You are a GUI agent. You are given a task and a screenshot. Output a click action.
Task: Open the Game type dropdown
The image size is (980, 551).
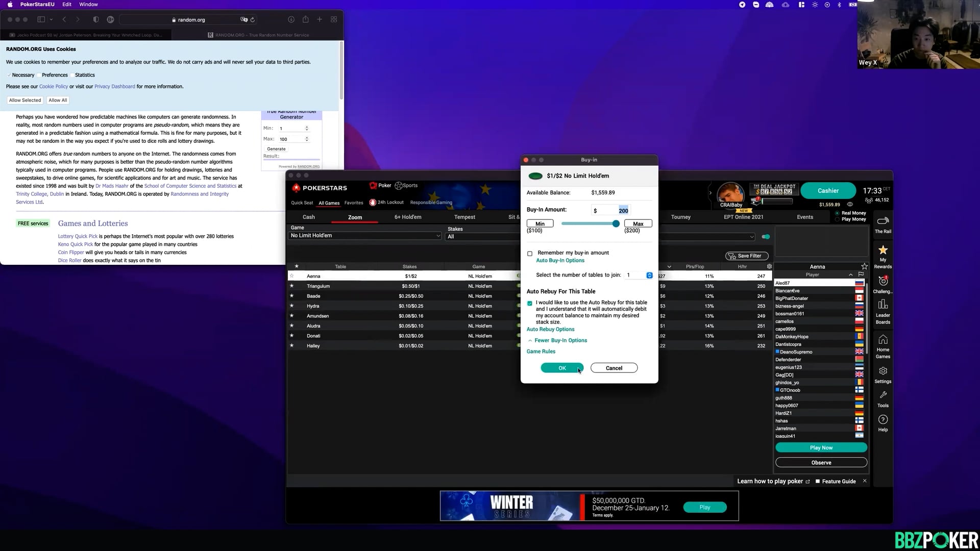pos(364,236)
